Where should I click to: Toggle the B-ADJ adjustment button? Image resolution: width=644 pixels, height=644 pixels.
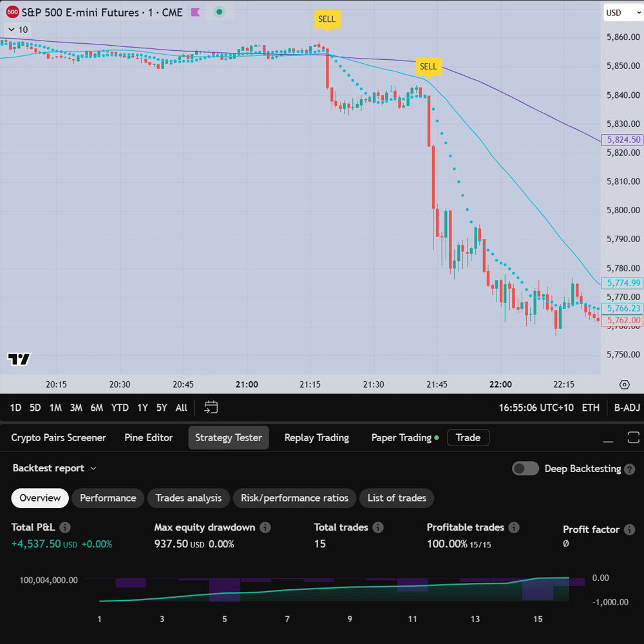coord(627,408)
